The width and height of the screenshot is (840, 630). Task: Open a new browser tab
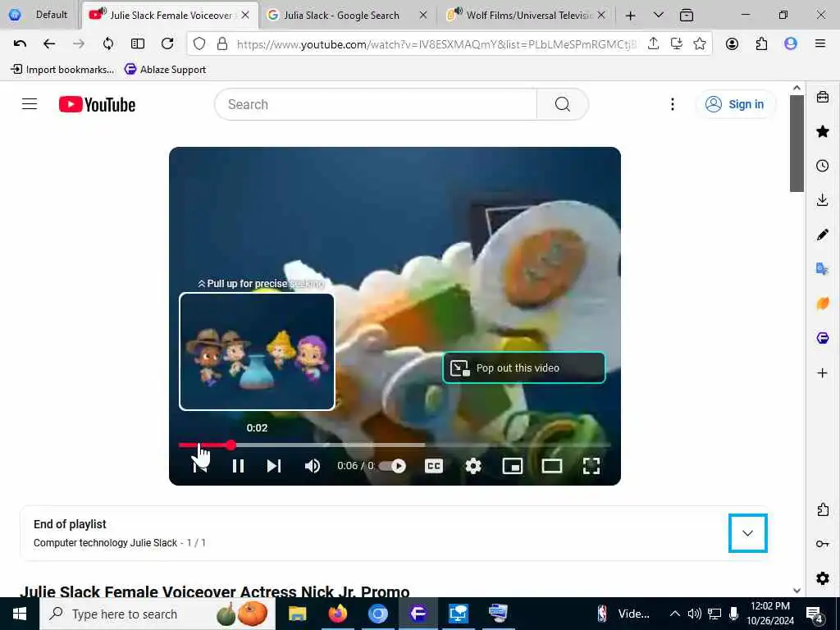pos(631,16)
